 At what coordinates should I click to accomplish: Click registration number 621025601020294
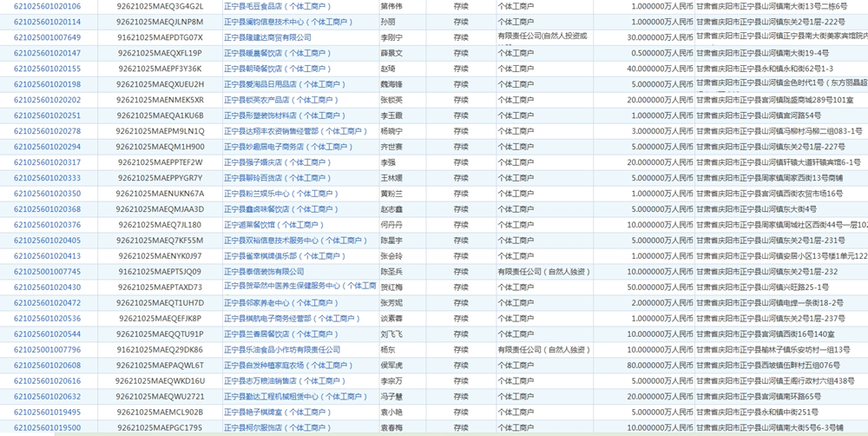point(47,147)
